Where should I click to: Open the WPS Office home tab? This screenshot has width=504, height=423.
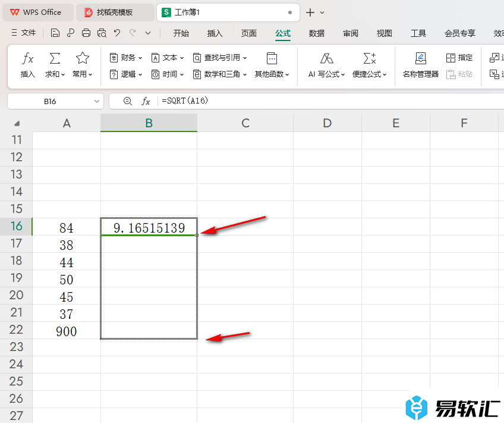tap(38, 12)
